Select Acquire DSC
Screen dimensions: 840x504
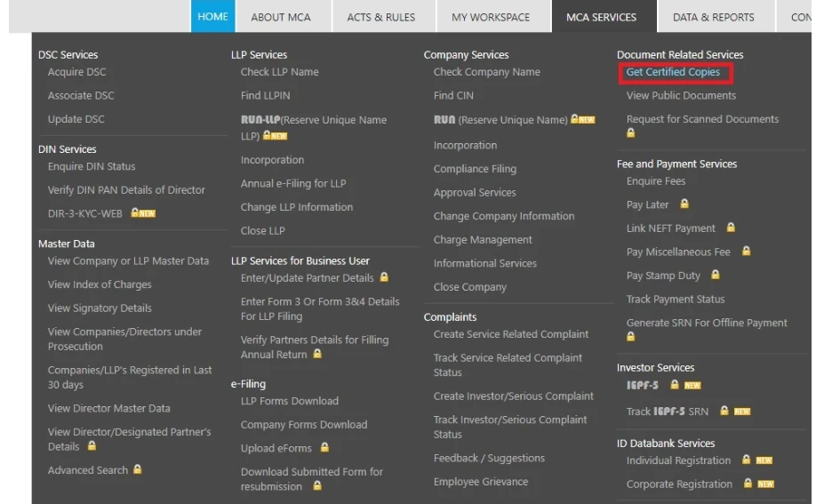(76, 72)
